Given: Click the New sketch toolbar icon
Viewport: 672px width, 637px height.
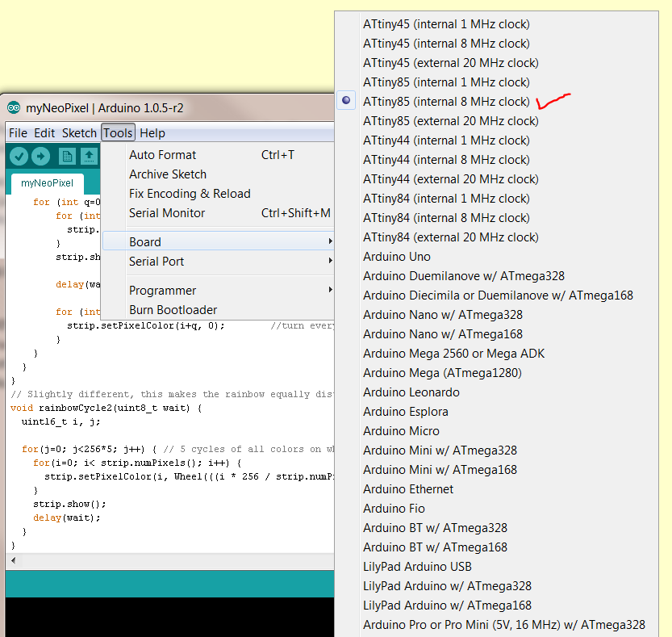Looking at the screenshot, I should point(67,156).
